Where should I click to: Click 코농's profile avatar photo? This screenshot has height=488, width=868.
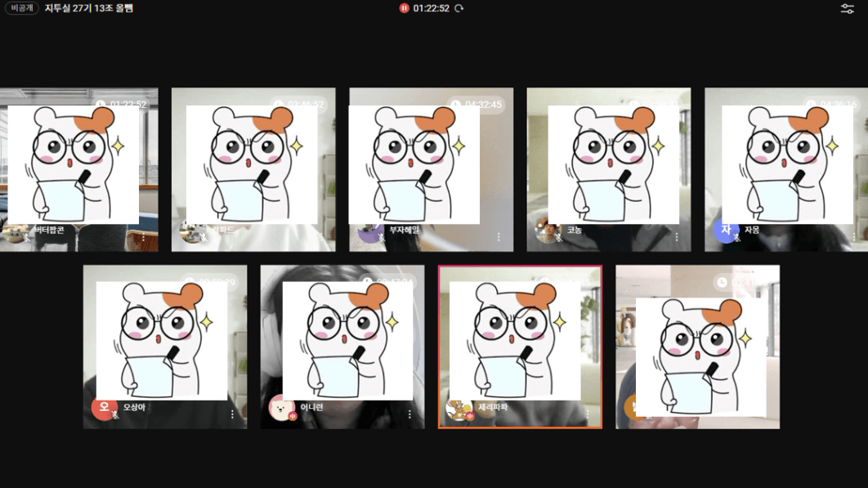point(548,231)
